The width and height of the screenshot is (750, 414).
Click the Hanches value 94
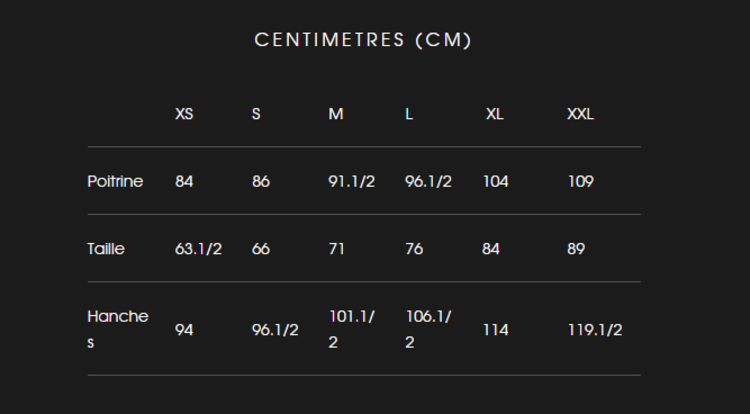coord(184,329)
